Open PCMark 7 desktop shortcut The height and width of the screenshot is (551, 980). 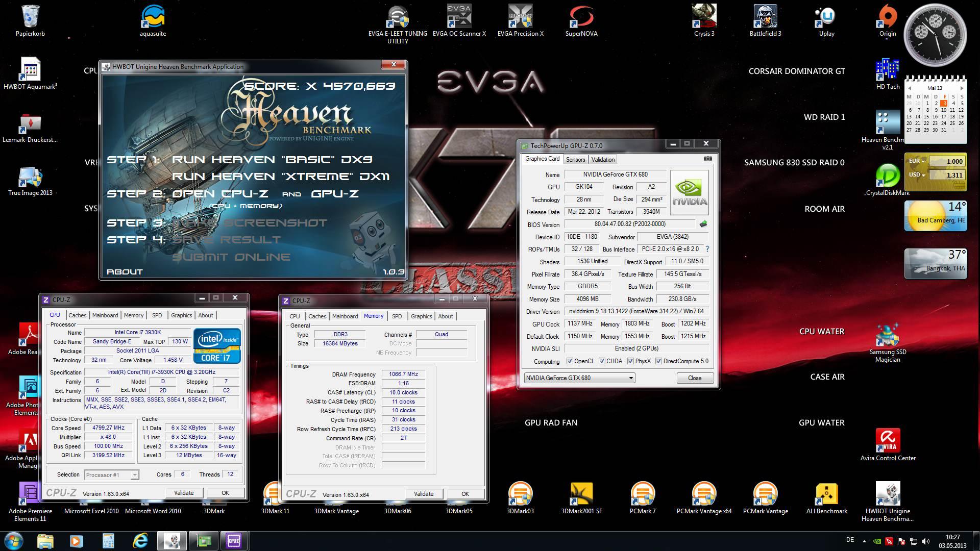point(643,498)
